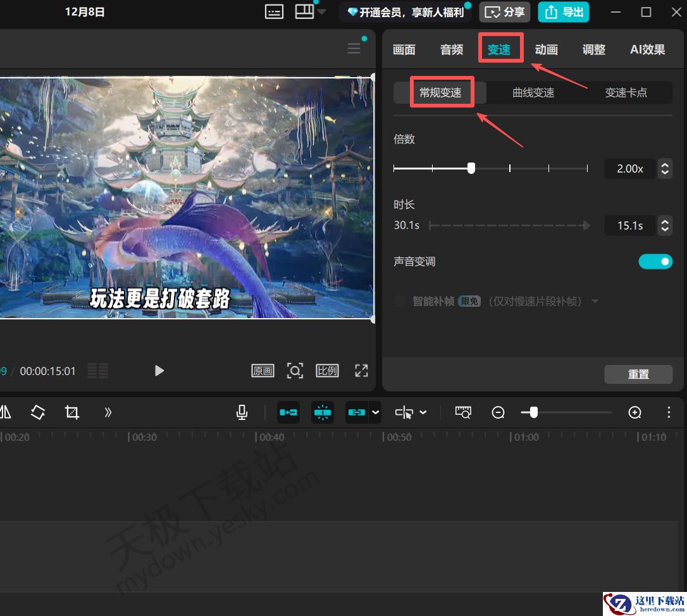Select the crop tool in the timeline toolbar
687x616 pixels.
coord(71,412)
